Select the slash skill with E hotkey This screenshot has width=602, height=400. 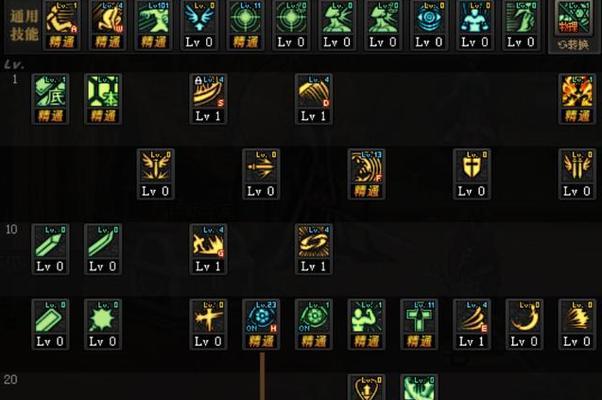tap(472, 316)
